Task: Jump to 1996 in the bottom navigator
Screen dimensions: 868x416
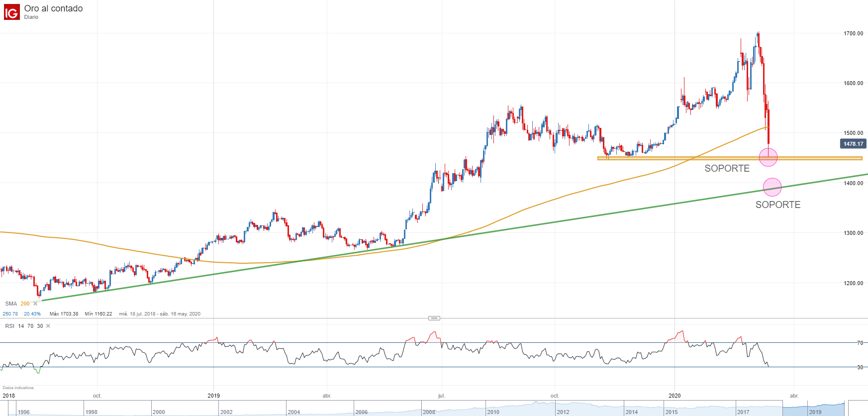Action: click(23, 412)
